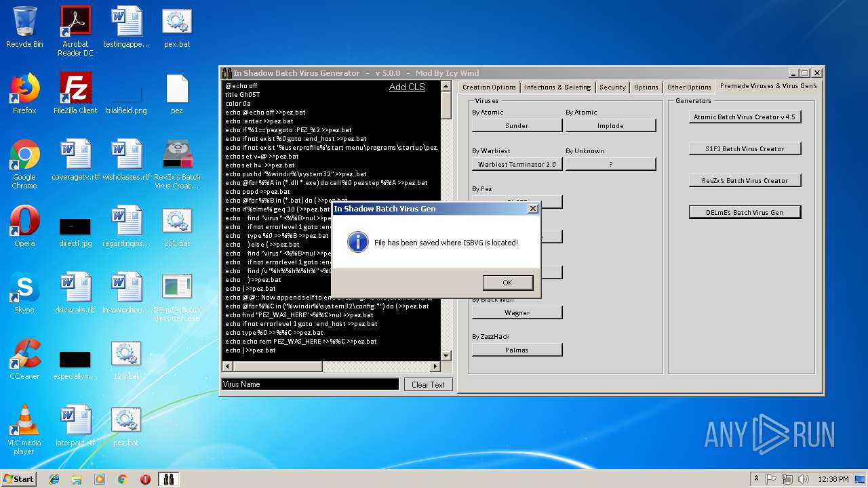Select the pez.bat desktop icon
The image size is (868, 488).
pos(126,426)
